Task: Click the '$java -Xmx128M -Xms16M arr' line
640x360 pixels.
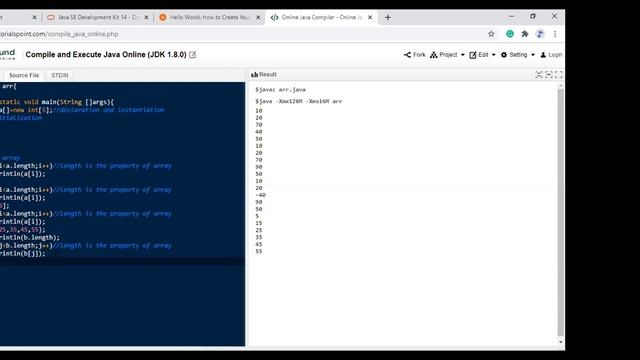Action: [x=299, y=101]
